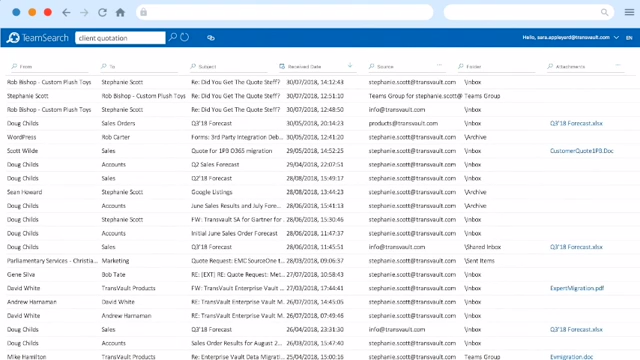The width and height of the screenshot is (640, 360).
Task: Click the browser back arrow
Action: click(66, 12)
